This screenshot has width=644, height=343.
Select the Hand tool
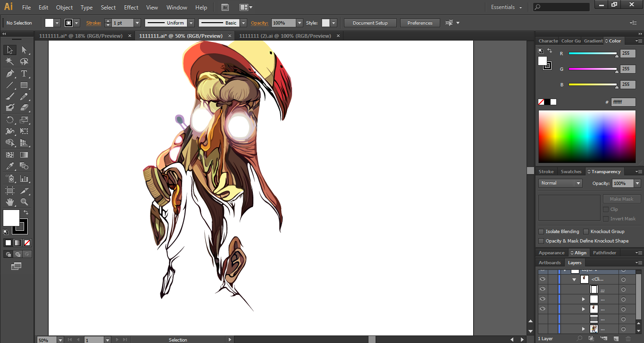pos(9,202)
